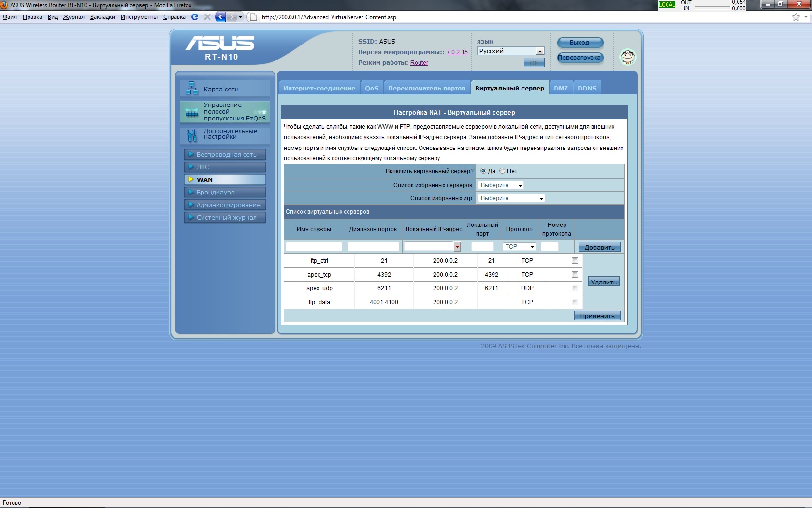Viewport: 812px width, 508px height.
Task: Open the Network Map icon (Карта сети)
Action: coord(192,89)
